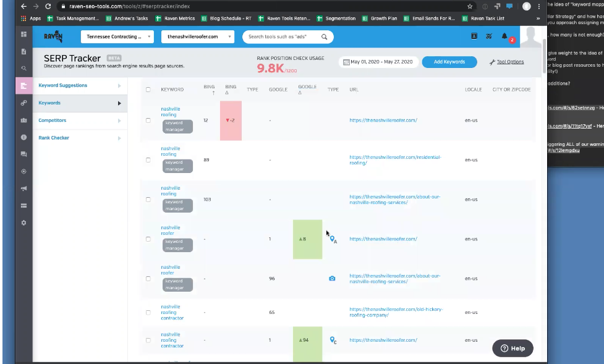
Task: Open the dashboard grid icon in left sidebar
Action: (24, 34)
